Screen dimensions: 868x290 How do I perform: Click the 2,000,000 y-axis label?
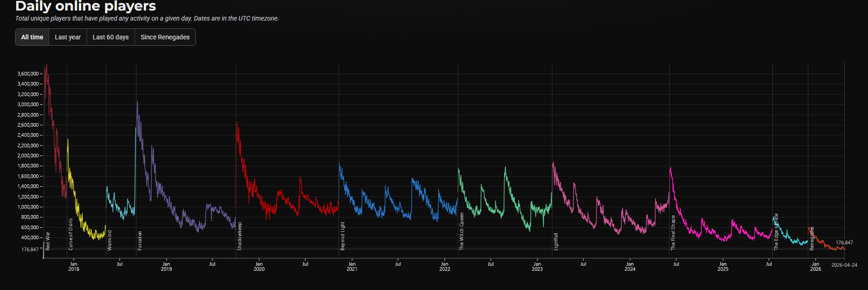[x=28, y=156]
